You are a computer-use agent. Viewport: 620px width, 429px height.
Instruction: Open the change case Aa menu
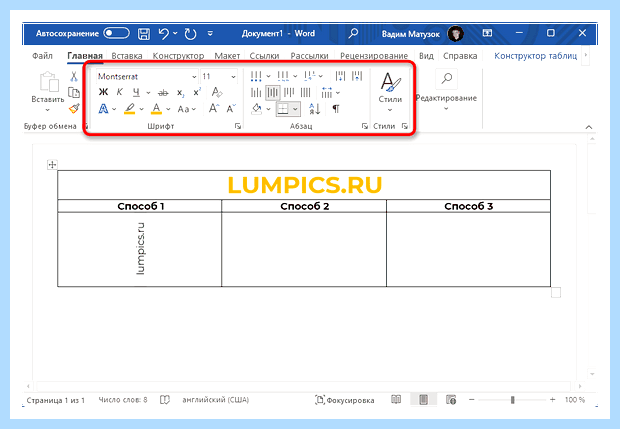(x=187, y=109)
